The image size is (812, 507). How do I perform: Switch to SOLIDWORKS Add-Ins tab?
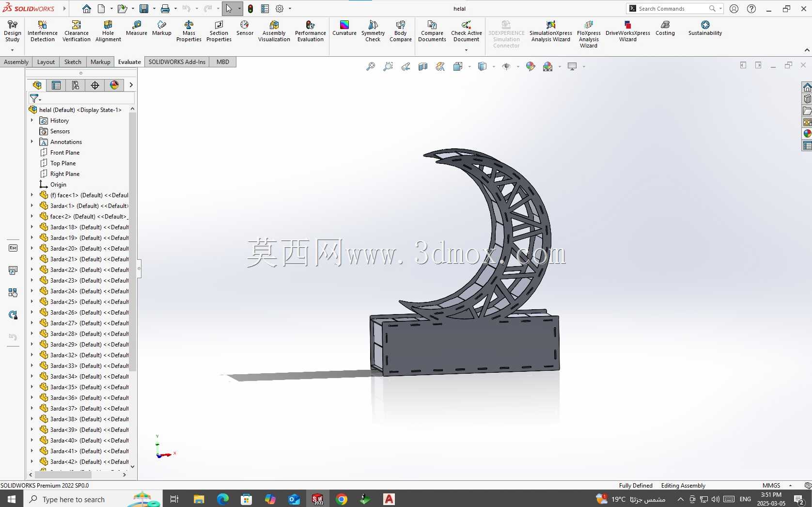tap(177, 62)
